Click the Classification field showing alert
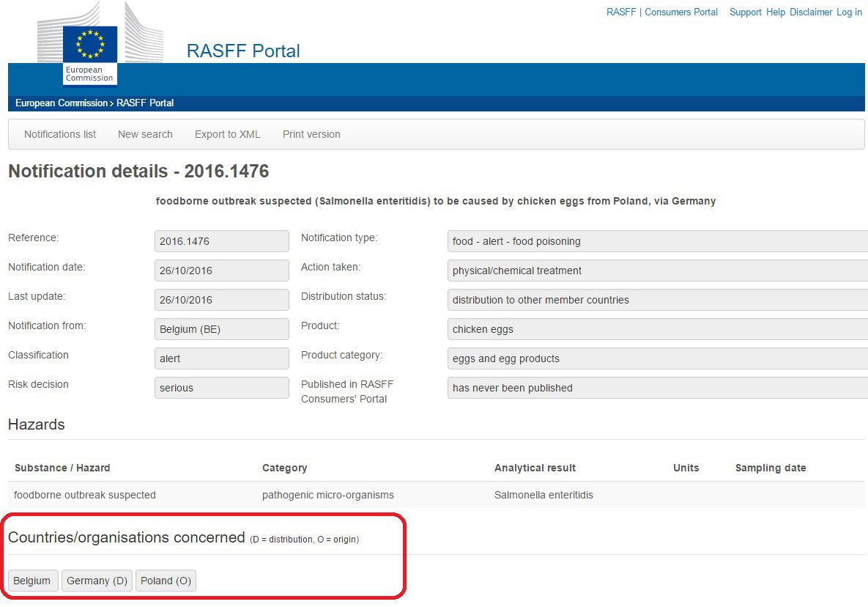The height and width of the screenshot is (607, 868). pyautogui.click(x=221, y=359)
